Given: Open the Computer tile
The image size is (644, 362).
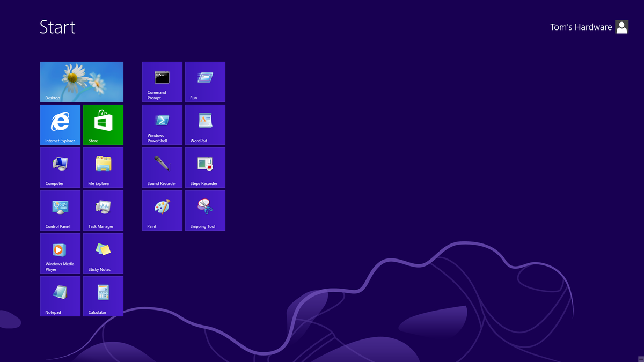Looking at the screenshot, I should (60, 167).
